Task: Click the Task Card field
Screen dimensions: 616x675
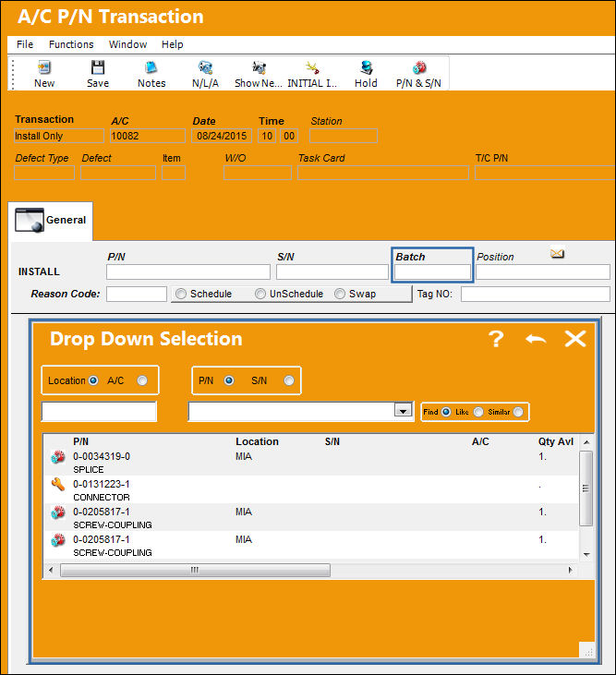Action: 382,173
